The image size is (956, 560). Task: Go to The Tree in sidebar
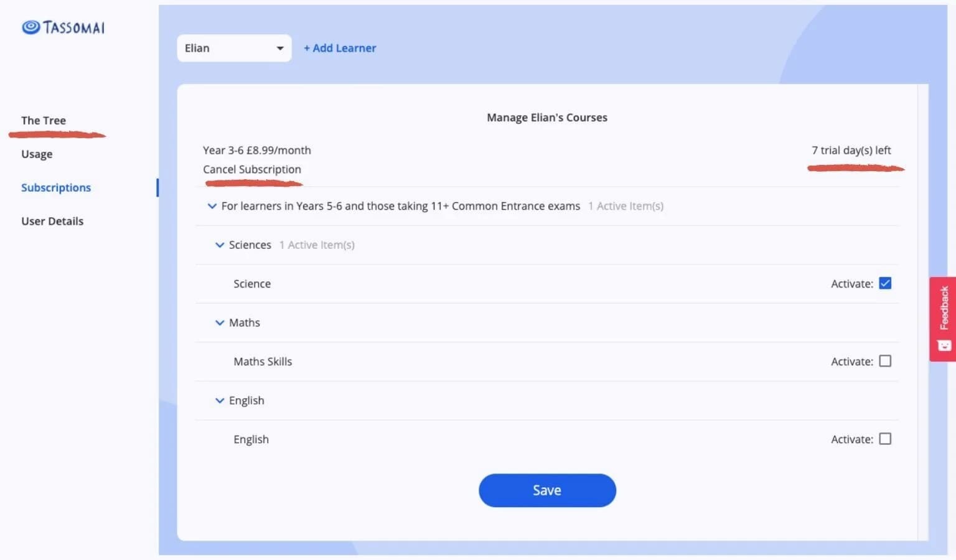44,121
